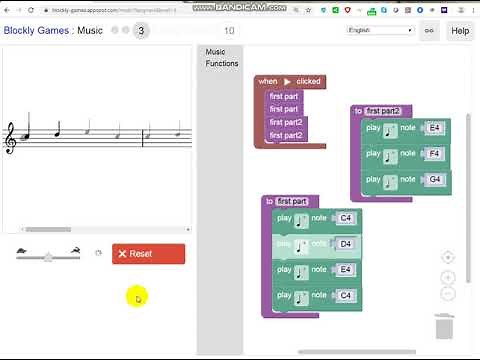
Task: Open the browser three-dot menu
Action: pos(473,10)
